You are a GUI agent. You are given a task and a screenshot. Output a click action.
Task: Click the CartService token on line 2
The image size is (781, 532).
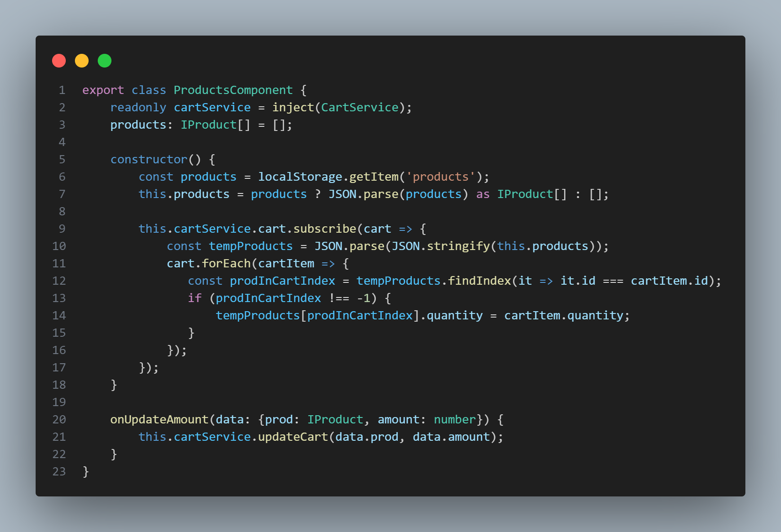coord(360,107)
